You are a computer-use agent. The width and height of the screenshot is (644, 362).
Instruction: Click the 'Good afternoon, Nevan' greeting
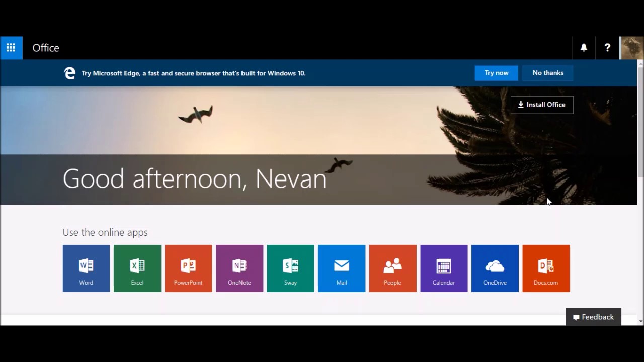194,179
